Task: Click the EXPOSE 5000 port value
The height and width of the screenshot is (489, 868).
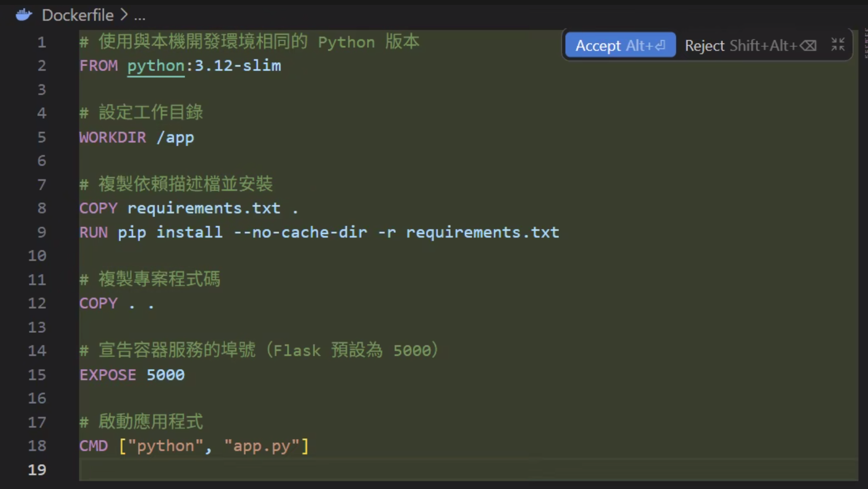Action: click(x=165, y=375)
